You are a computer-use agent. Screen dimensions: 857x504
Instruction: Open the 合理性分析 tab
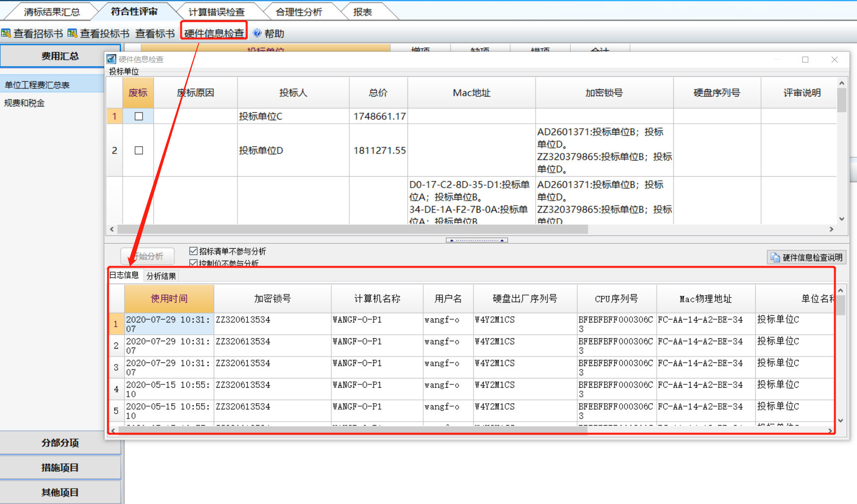299,12
